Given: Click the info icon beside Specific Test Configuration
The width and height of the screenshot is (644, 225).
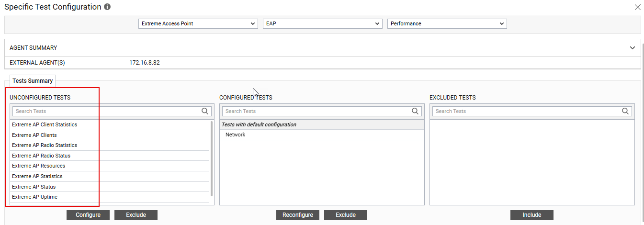Looking at the screenshot, I should tap(107, 7).
